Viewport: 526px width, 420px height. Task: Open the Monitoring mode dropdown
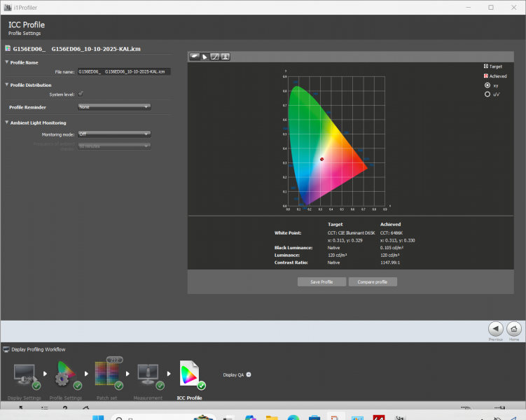(114, 134)
